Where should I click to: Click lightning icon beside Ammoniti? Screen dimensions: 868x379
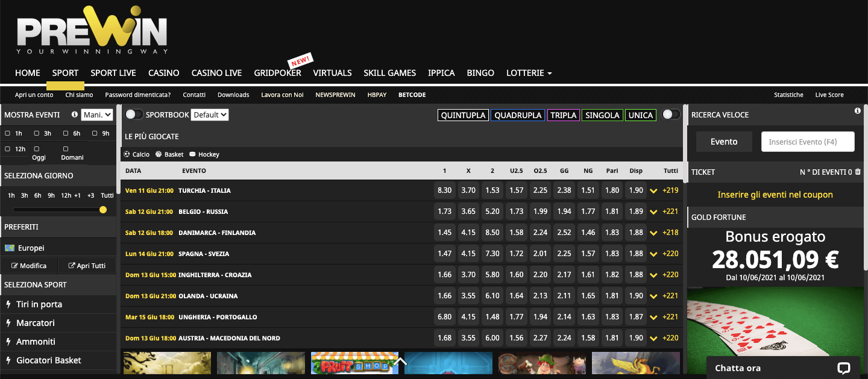coord(8,342)
